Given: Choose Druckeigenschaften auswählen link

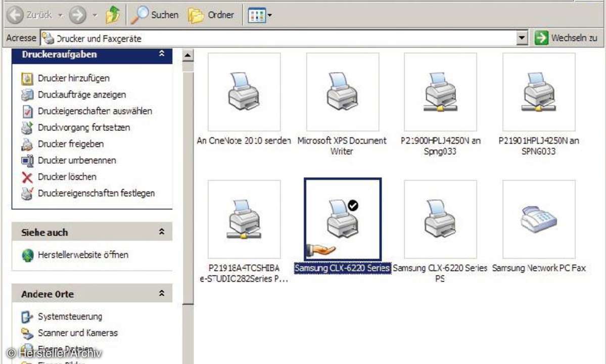Looking at the screenshot, I should 95,111.
